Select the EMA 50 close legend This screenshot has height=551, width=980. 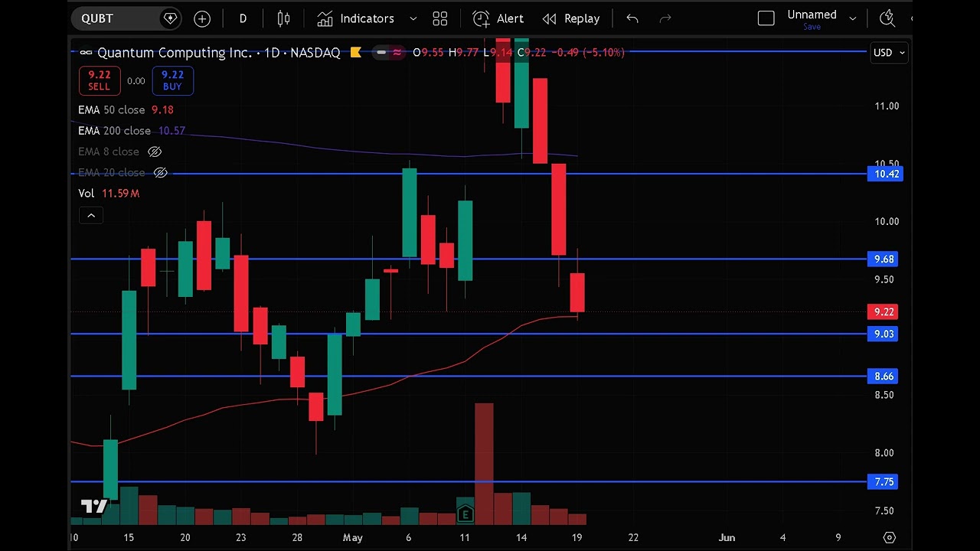[111, 109]
